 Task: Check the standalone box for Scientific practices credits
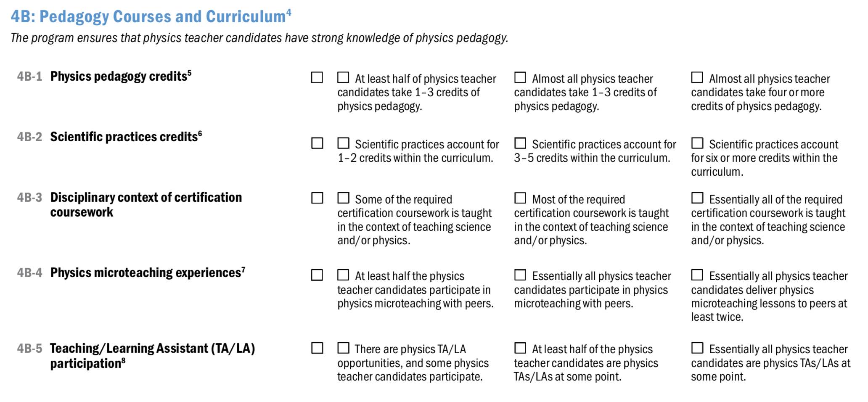point(317,143)
